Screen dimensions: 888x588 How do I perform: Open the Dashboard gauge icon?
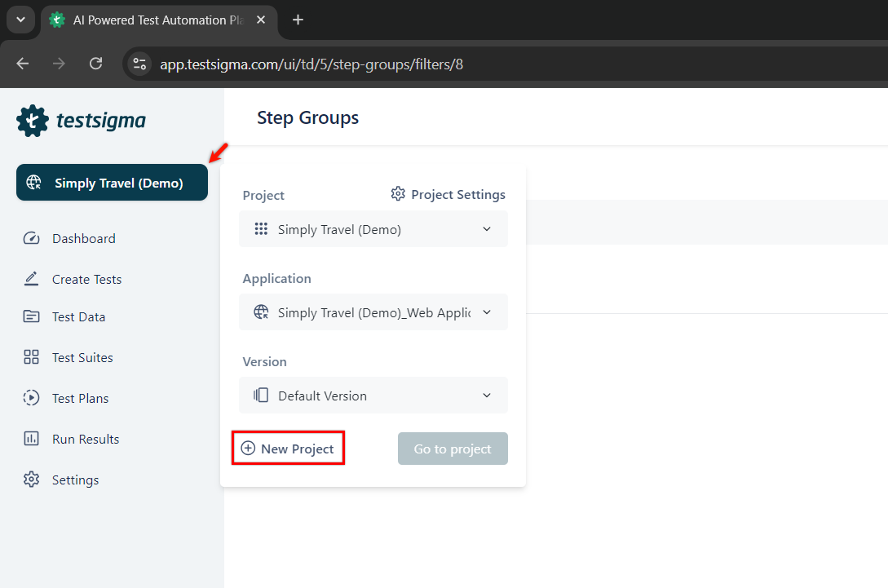[x=31, y=238]
